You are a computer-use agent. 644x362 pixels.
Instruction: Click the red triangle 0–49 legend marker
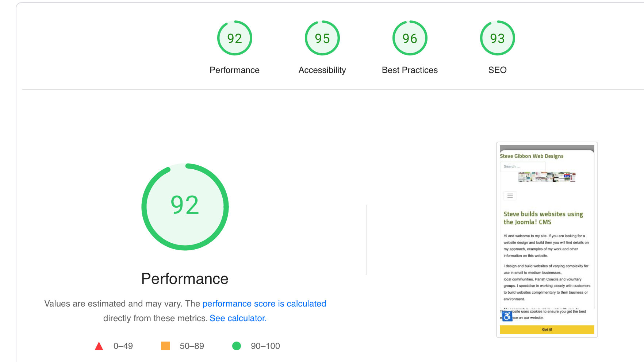(x=99, y=346)
